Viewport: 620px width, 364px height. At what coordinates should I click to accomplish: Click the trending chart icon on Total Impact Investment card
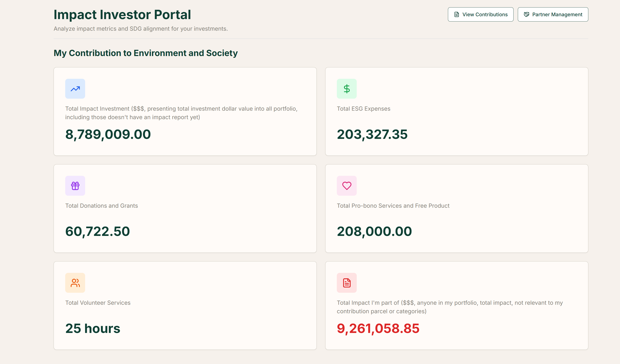pyautogui.click(x=75, y=89)
